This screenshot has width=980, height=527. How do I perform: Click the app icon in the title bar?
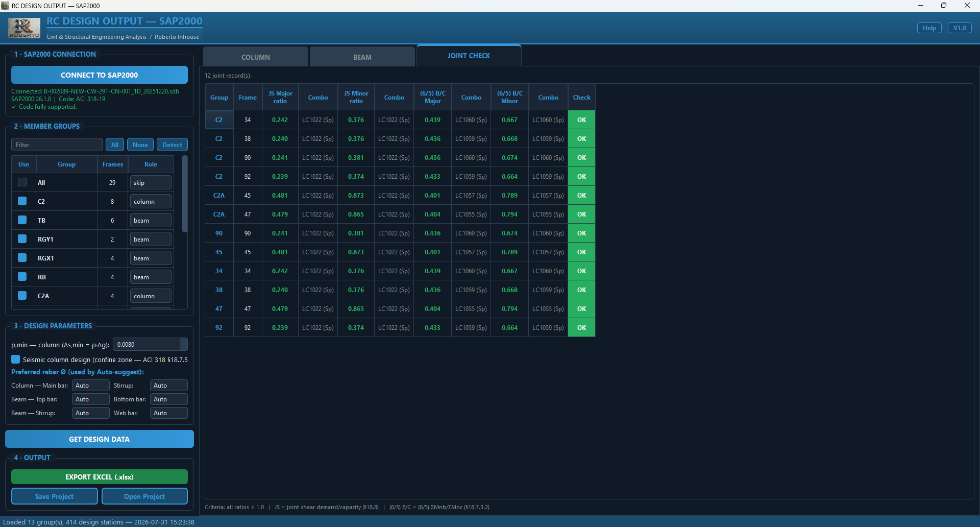tap(5, 6)
